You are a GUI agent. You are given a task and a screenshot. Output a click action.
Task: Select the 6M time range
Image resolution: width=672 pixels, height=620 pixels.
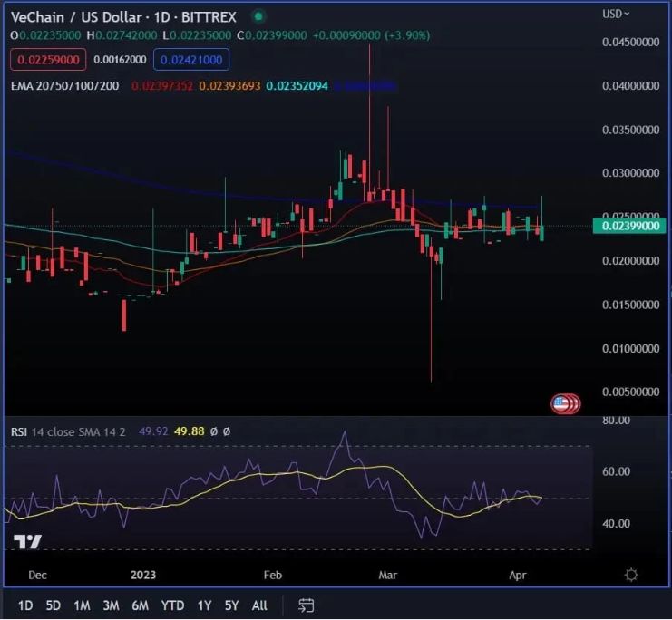coord(141,605)
